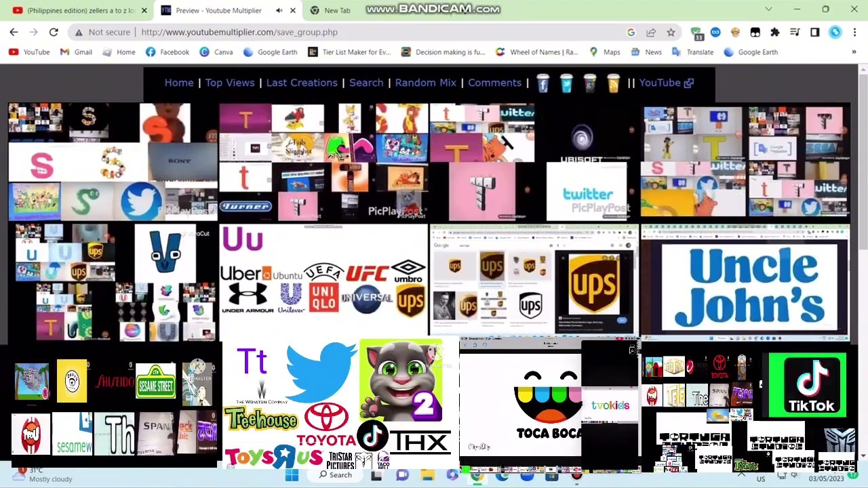Open the Chrome three-dot menu
The image size is (868, 488).
click(x=854, y=32)
